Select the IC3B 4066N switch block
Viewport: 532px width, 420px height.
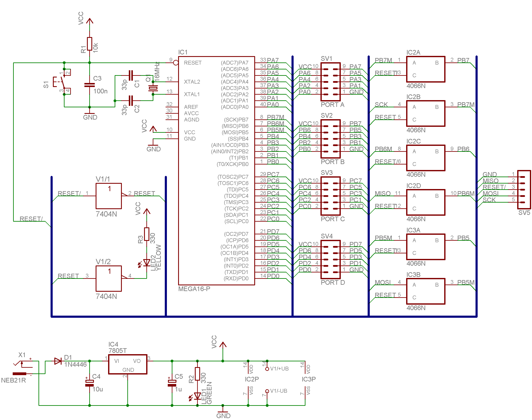(x=425, y=291)
